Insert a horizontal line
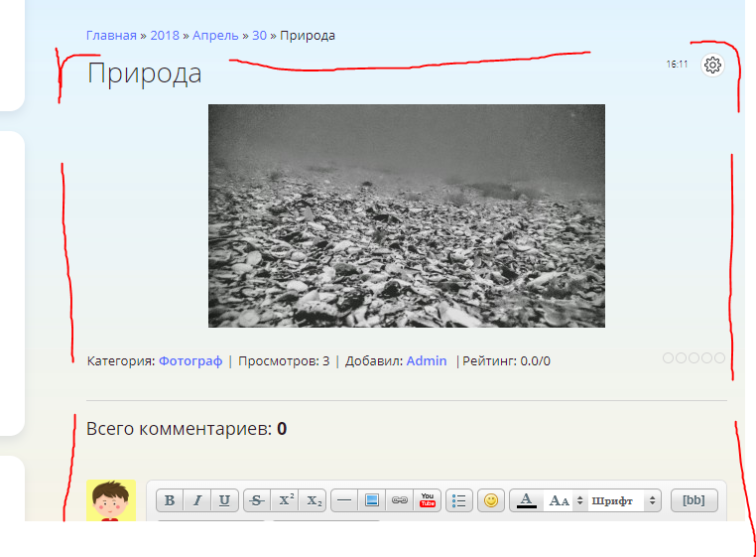The width and height of the screenshot is (756, 557). point(344,500)
